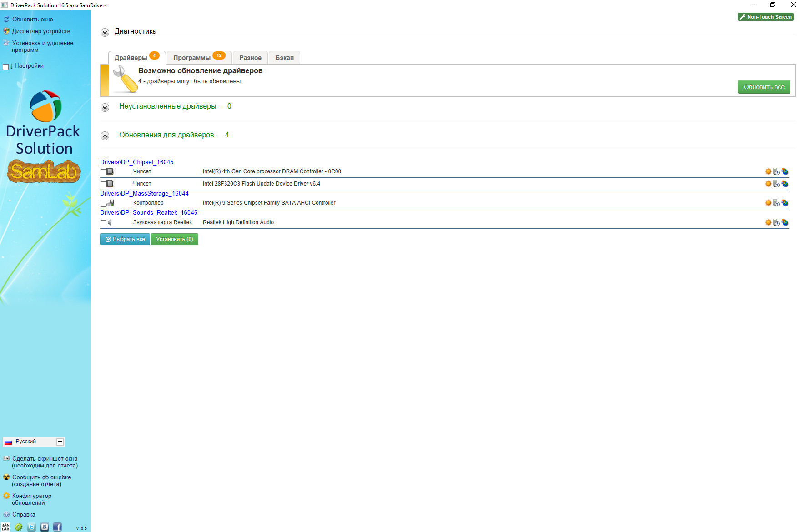Viewport: 805px width, 532px height.
Task: Expand the uninstalled drivers section
Action: click(105, 107)
